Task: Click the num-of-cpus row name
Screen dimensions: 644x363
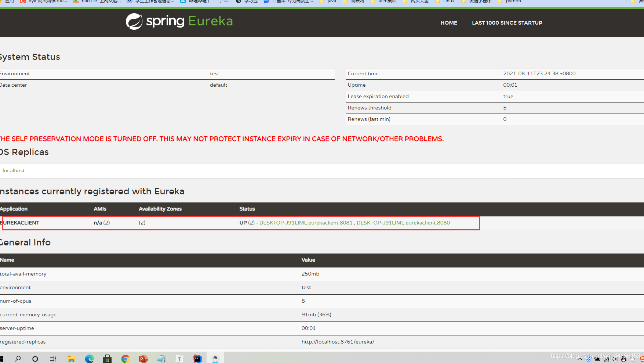Action: (15, 301)
